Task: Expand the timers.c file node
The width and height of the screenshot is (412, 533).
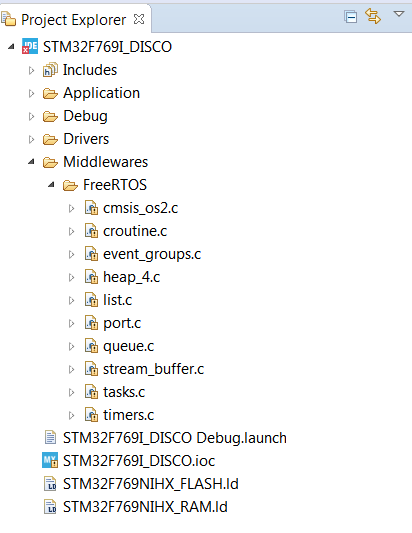Action: [71, 416]
